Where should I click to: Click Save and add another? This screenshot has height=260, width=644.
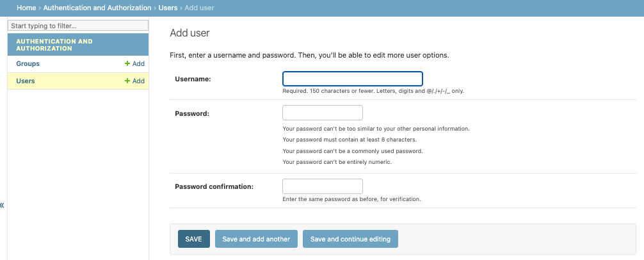coord(256,239)
